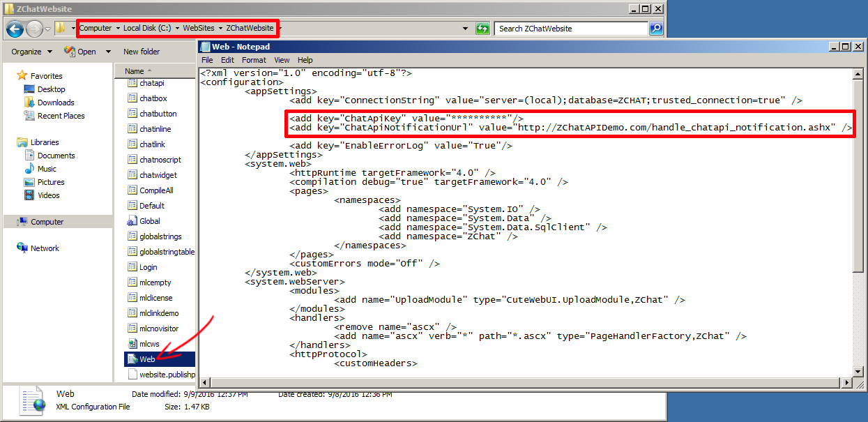Open the Organize dropdown menu
Screen dimensions: 868x422
pos(31,52)
